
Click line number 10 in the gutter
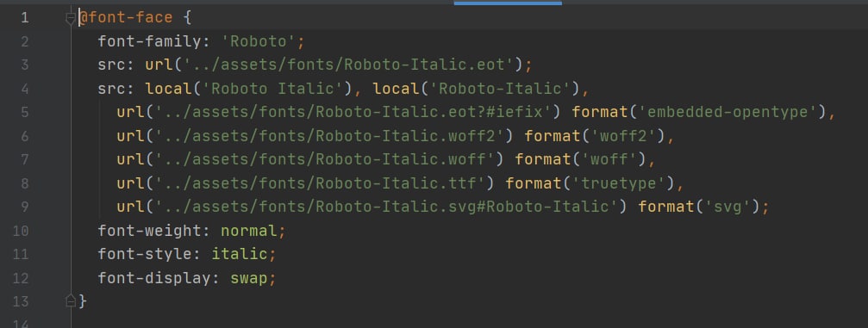pos(21,231)
